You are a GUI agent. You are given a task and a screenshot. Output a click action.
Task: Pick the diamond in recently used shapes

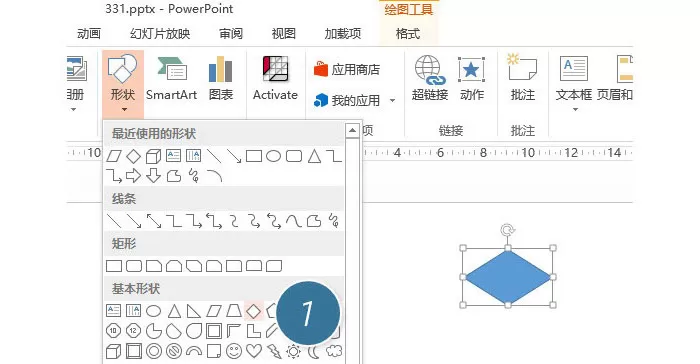[133, 156]
